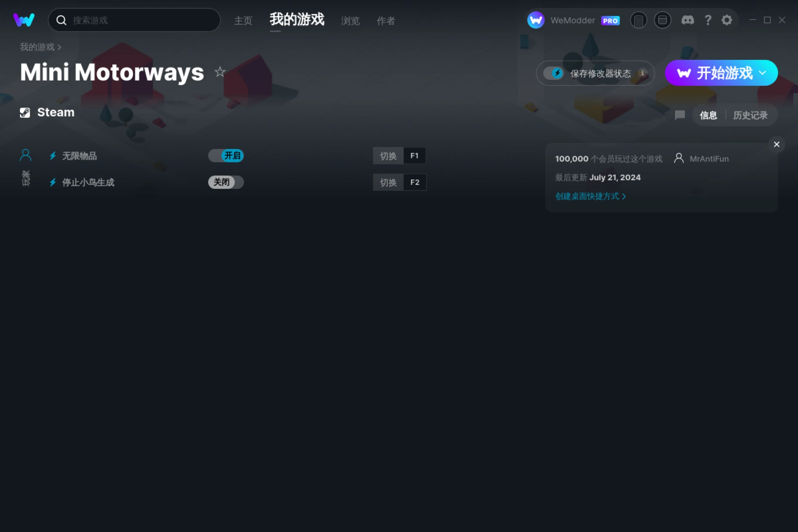This screenshot has width=798, height=532.
Task: Click the flag/report icon
Action: click(x=679, y=115)
